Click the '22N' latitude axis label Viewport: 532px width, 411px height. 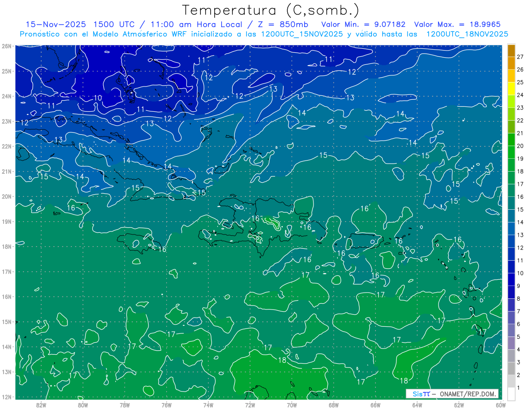[6, 146]
